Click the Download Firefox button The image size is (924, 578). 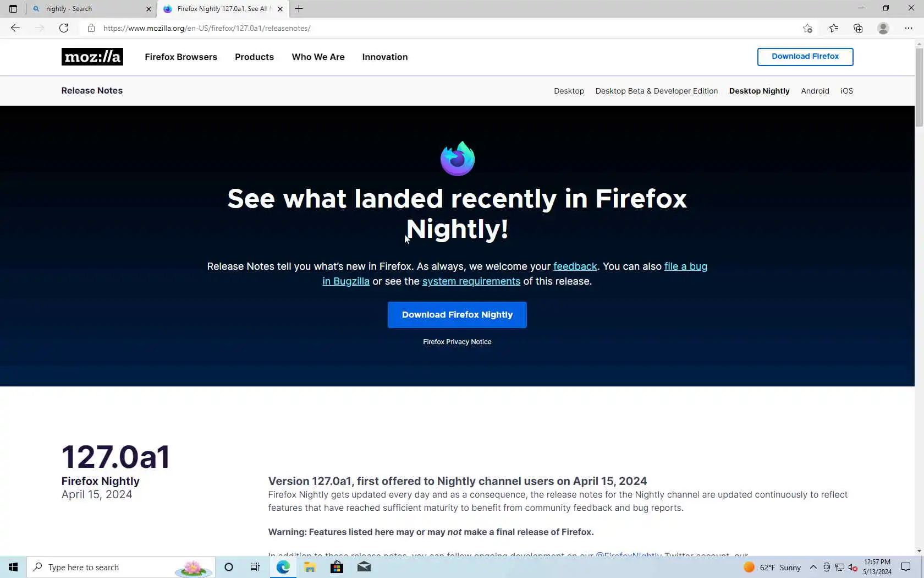click(x=805, y=56)
